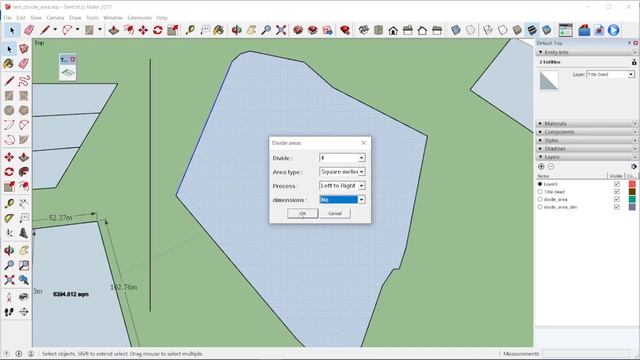Screen dimensions: 640x360
Task: Open the File menu
Action: pyautogui.click(x=7, y=18)
